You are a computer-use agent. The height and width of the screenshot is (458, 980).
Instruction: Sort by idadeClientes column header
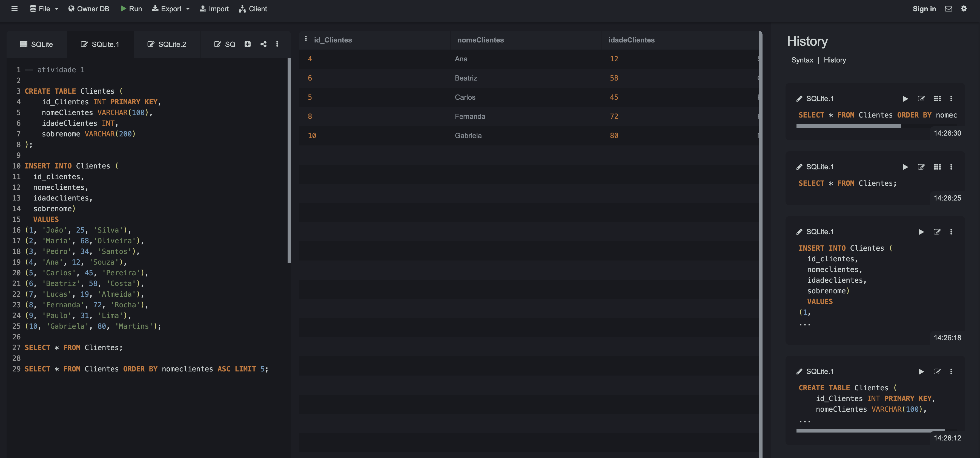(x=632, y=40)
